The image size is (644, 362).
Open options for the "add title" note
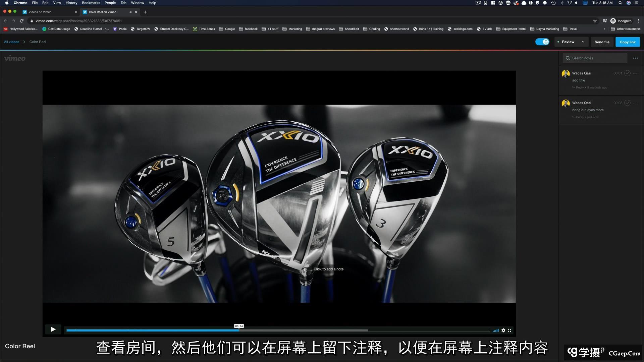pyautogui.click(x=635, y=73)
